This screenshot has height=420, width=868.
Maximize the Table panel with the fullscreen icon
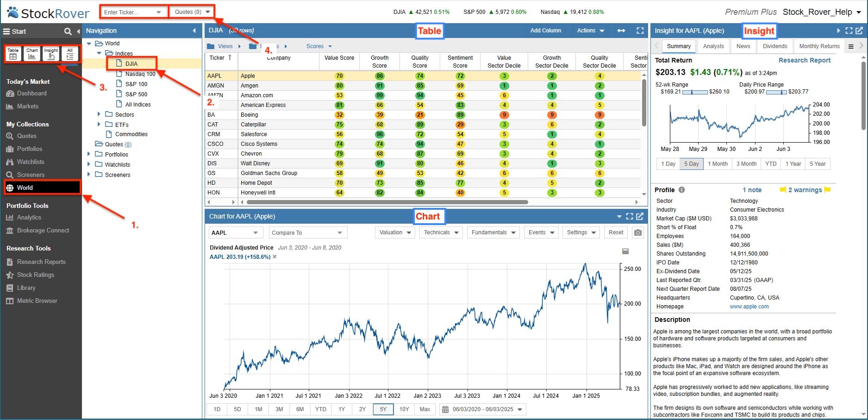click(x=640, y=31)
